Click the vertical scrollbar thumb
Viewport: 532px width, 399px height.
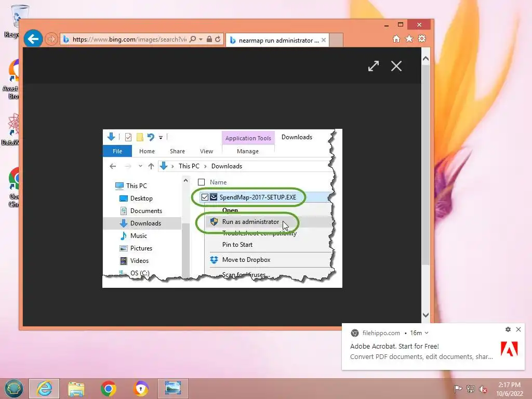point(426,165)
